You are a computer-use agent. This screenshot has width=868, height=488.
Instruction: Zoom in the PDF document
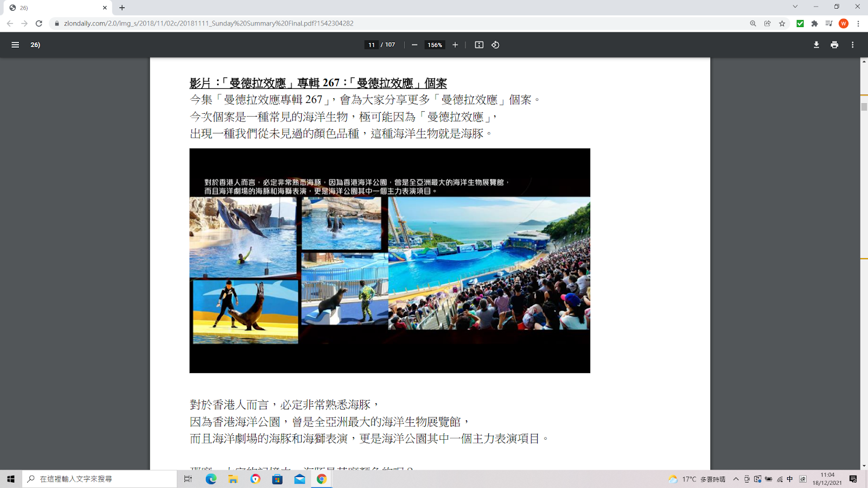(455, 45)
